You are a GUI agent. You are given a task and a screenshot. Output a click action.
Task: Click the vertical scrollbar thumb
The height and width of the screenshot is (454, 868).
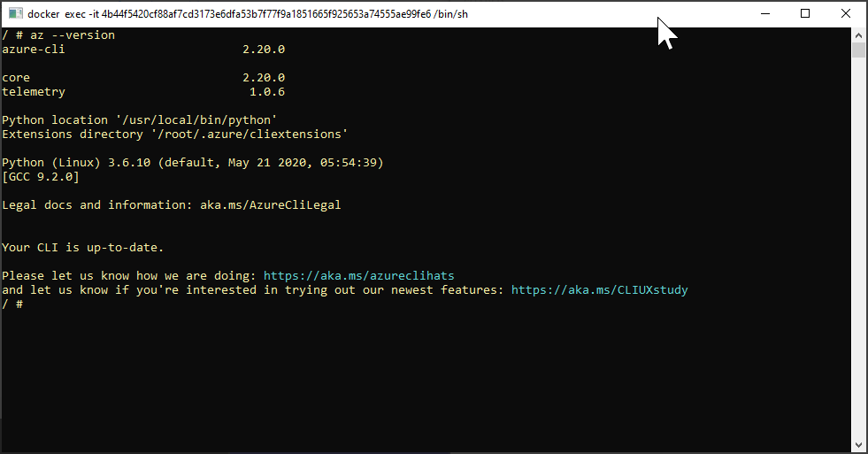pyautogui.click(x=858, y=50)
